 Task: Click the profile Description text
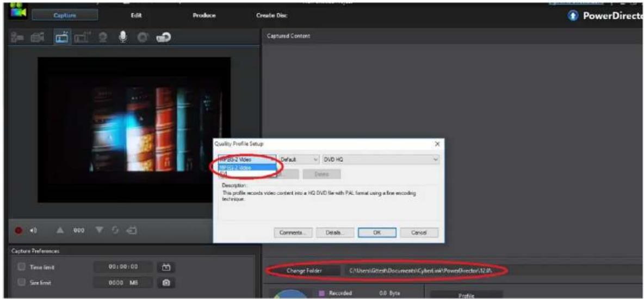pyautogui.click(x=320, y=196)
